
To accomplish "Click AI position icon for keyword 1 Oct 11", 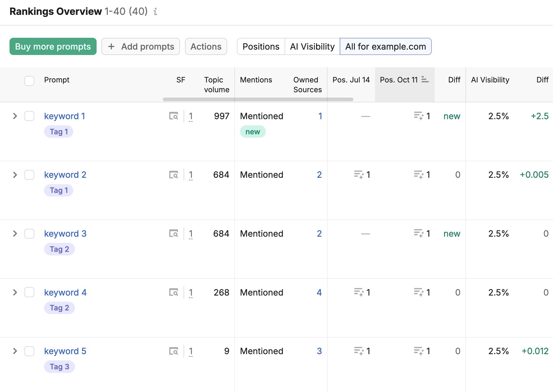I will coord(419,116).
